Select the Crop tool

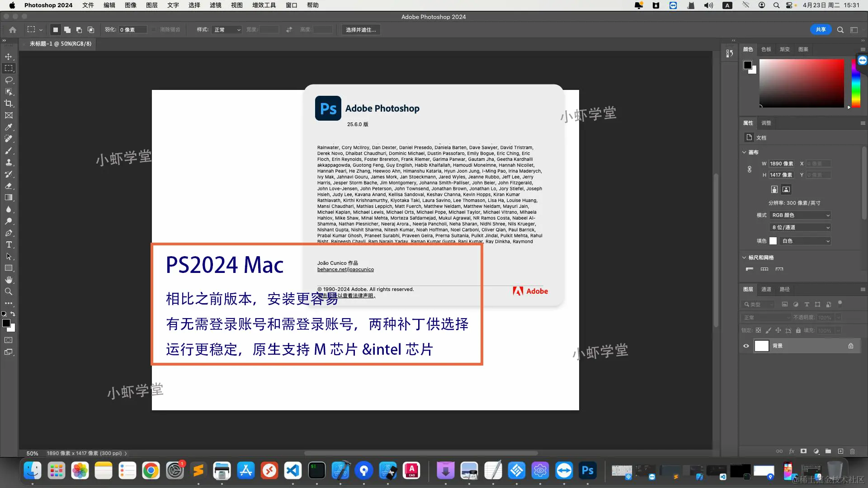tap(9, 103)
